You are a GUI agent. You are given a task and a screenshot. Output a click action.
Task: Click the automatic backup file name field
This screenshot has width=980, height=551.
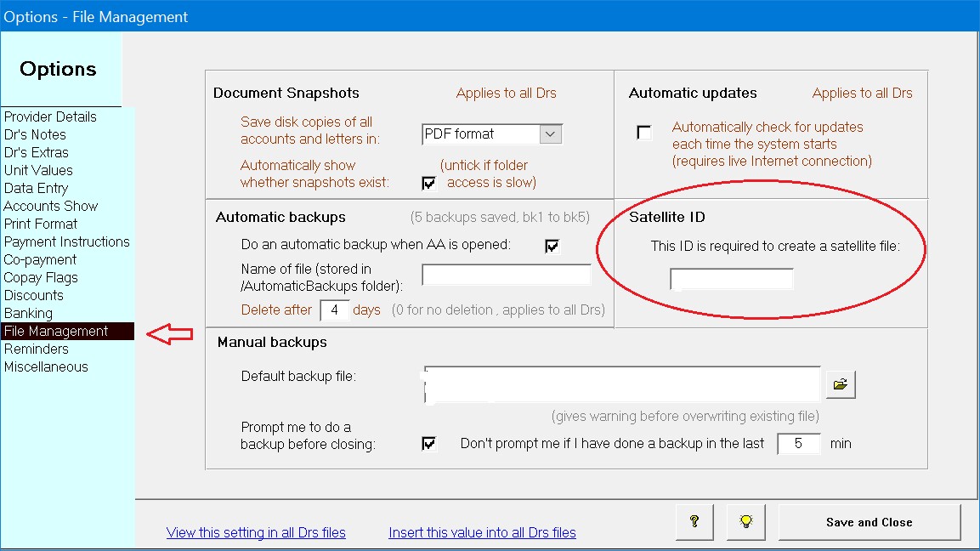(507, 275)
